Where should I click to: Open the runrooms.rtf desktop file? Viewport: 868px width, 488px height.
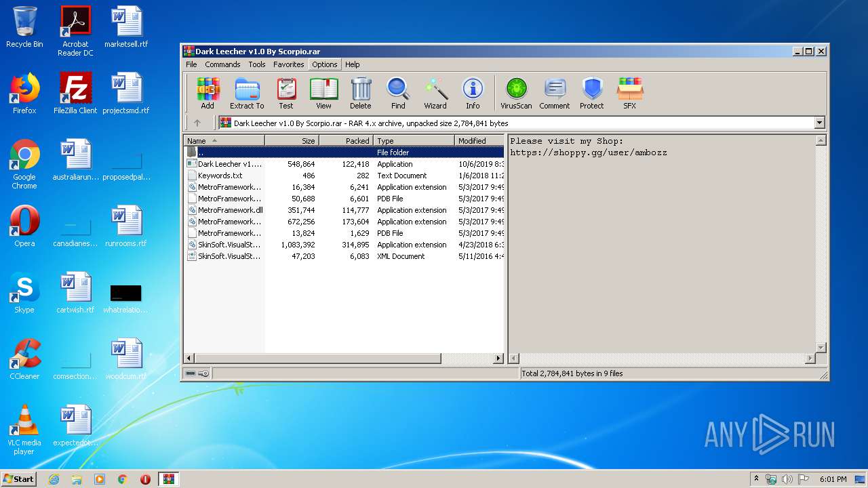click(x=126, y=227)
